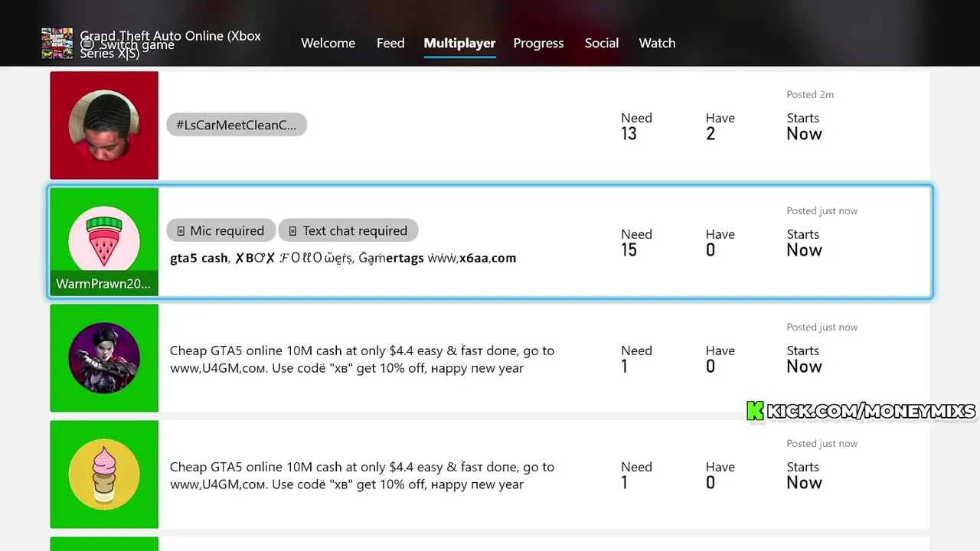The image size is (980, 551).
Task: Go to the Social tab
Action: click(x=601, y=44)
